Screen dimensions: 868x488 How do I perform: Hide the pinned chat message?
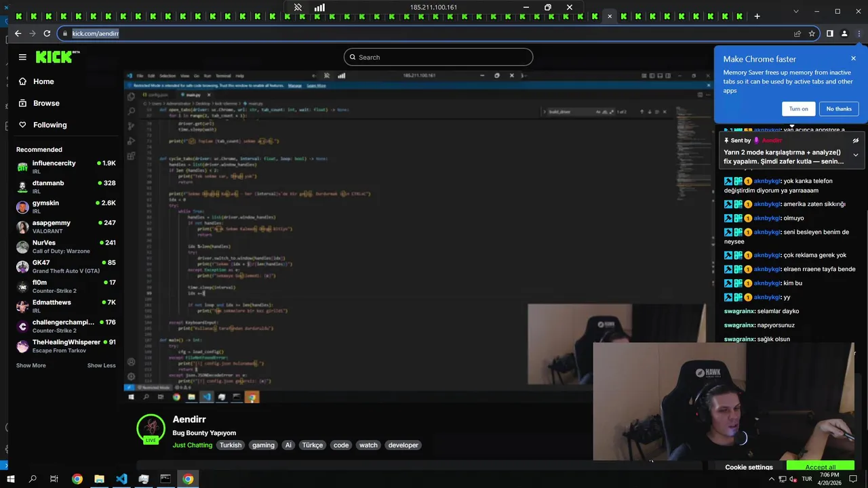(856, 140)
